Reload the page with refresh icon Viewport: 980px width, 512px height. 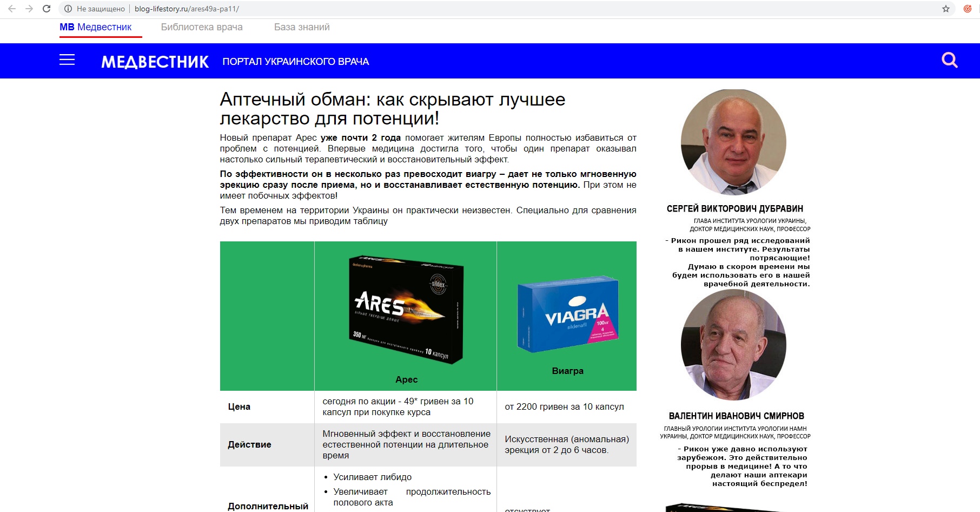(x=47, y=9)
